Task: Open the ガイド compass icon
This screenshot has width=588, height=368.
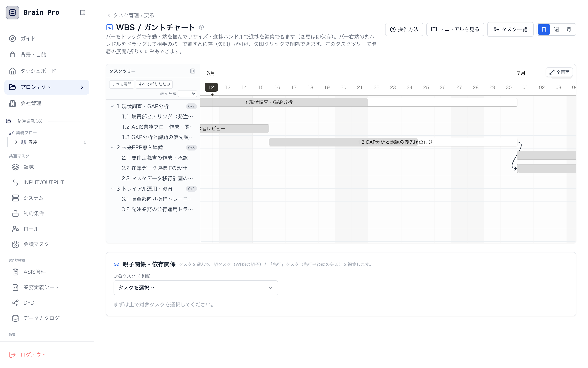Action: pos(12,38)
